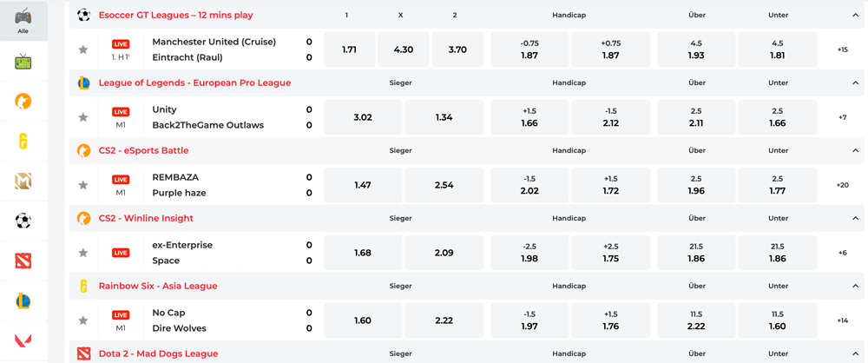868x363 pixels.
Task: Select Dire Wolves winner odds 2.22
Action: tap(444, 320)
